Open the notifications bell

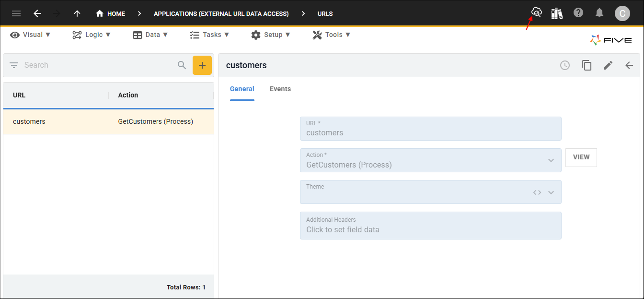[599, 13]
